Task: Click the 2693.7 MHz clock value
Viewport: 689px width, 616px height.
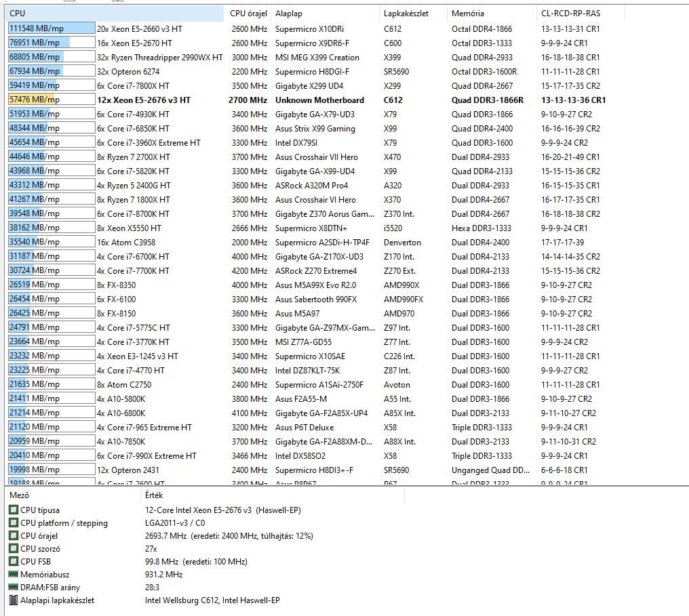Action: pos(229,535)
